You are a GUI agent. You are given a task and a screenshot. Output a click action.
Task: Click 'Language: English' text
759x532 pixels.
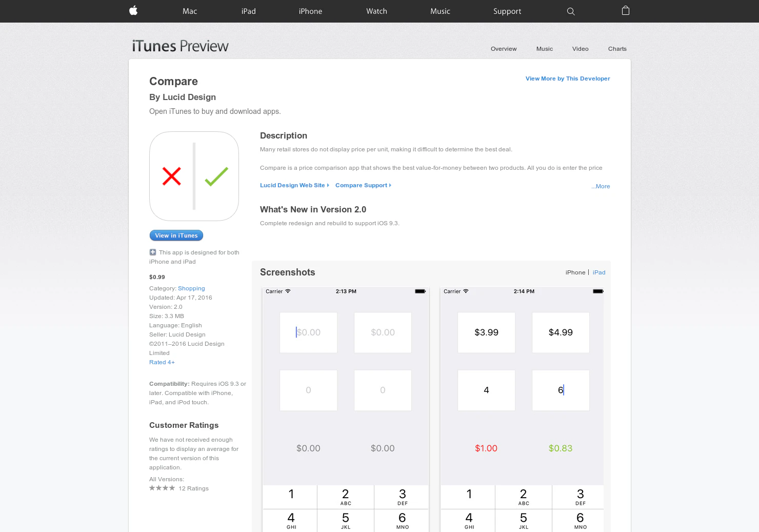click(x=175, y=325)
